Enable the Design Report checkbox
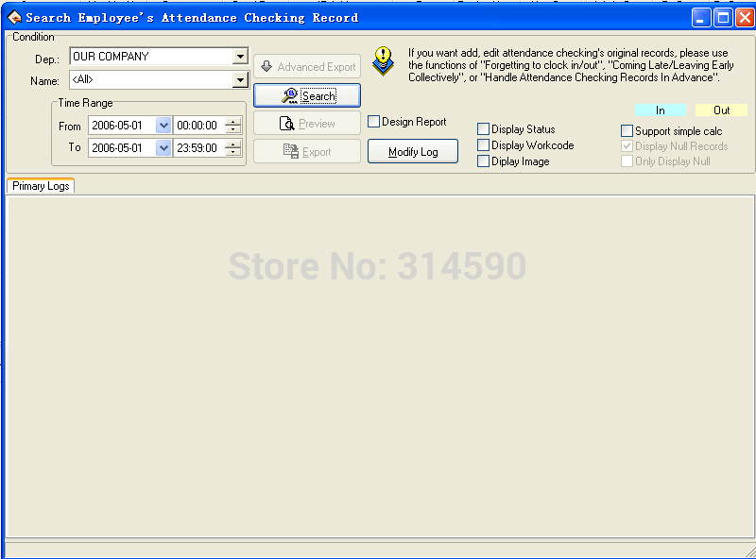Viewport: 756px width, 559px height. coord(374,122)
